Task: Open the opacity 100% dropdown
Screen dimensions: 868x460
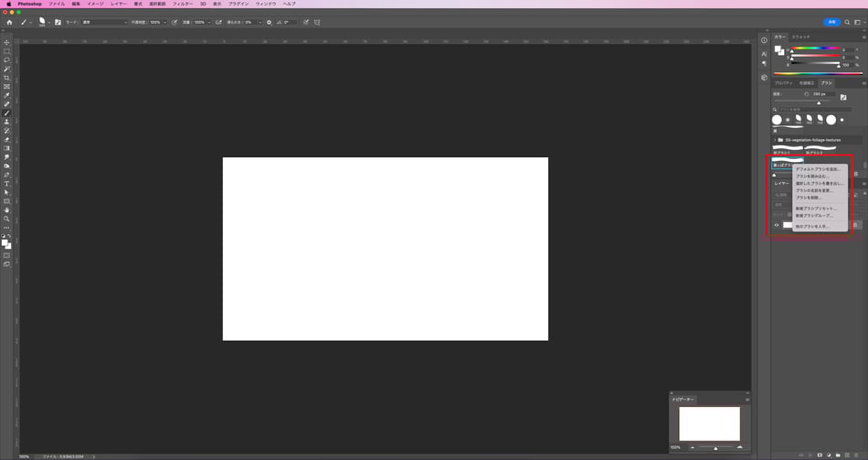Action: coord(164,23)
